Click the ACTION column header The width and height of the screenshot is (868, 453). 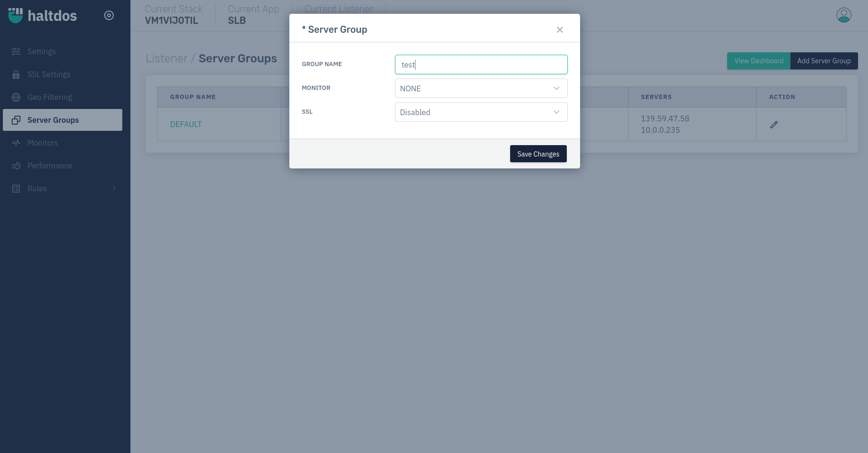point(782,97)
